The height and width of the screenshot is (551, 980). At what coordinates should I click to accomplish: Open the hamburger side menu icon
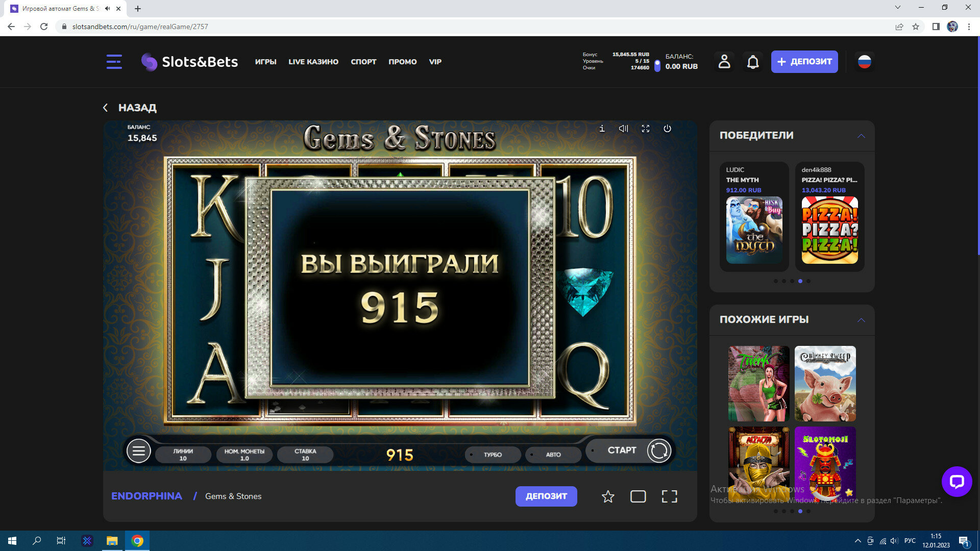[114, 62]
